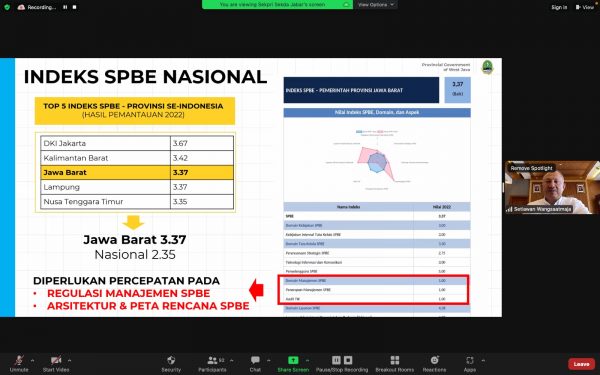Open Breakout Rooms
The image size is (600, 375).
[x=395, y=363]
